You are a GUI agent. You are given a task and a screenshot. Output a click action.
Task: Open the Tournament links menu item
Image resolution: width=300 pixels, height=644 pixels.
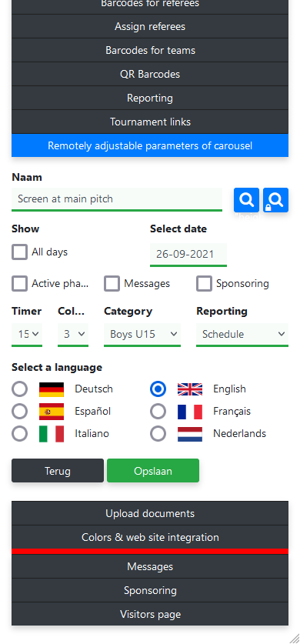pos(150,122)
